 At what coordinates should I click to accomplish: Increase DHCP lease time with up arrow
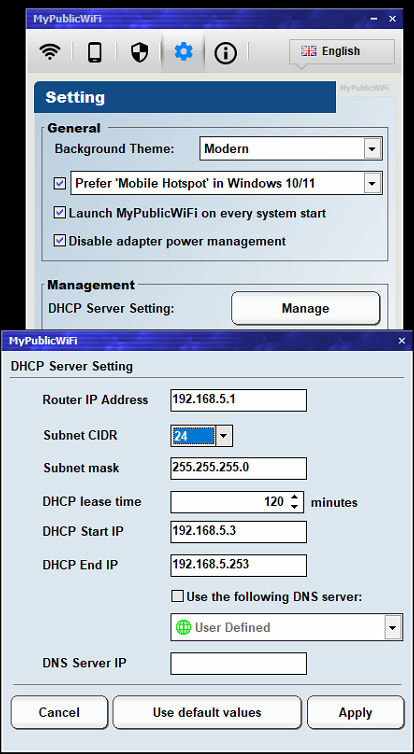pyautogui.click(x=296, y=497)
